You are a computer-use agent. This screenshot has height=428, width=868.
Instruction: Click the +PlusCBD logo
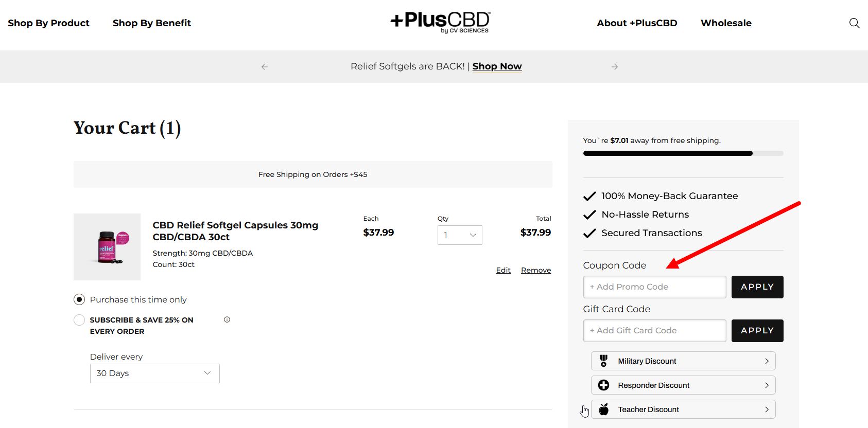pos(440,22)
